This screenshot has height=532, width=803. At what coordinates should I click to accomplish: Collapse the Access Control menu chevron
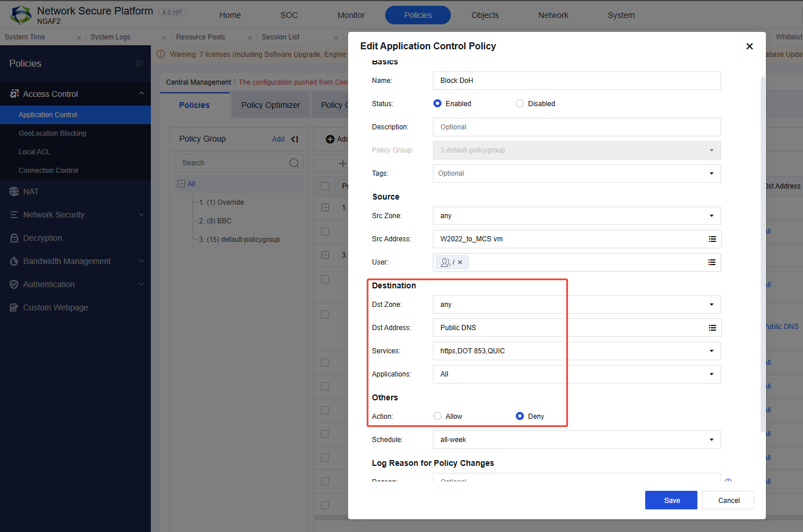[x=142, y=93]
